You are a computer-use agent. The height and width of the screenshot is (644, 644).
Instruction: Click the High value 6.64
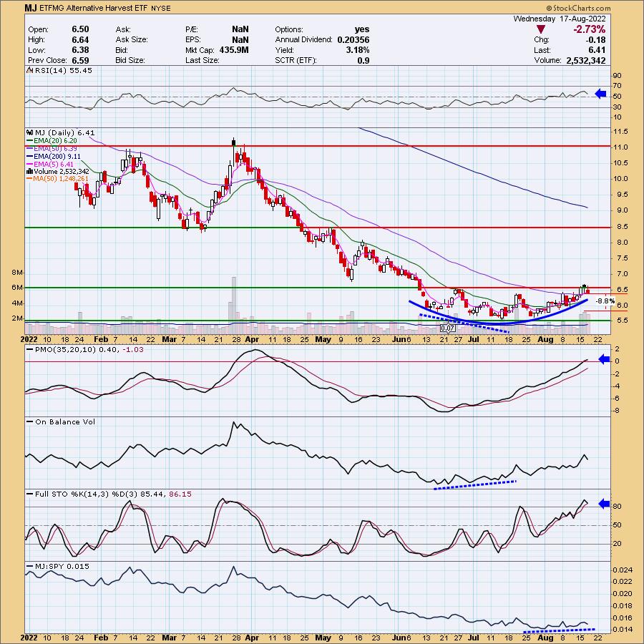tap(80, 39)
